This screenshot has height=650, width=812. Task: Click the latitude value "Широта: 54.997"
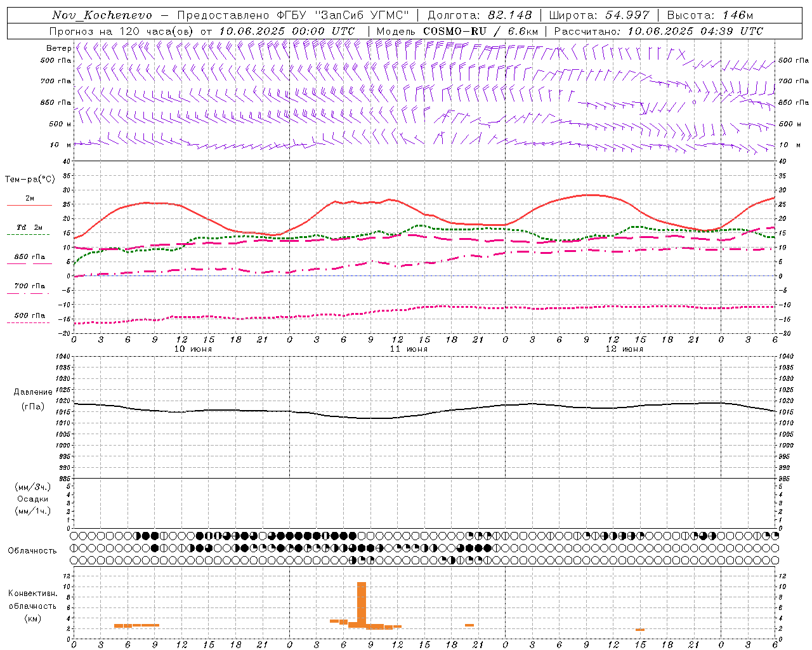[599, 15]
